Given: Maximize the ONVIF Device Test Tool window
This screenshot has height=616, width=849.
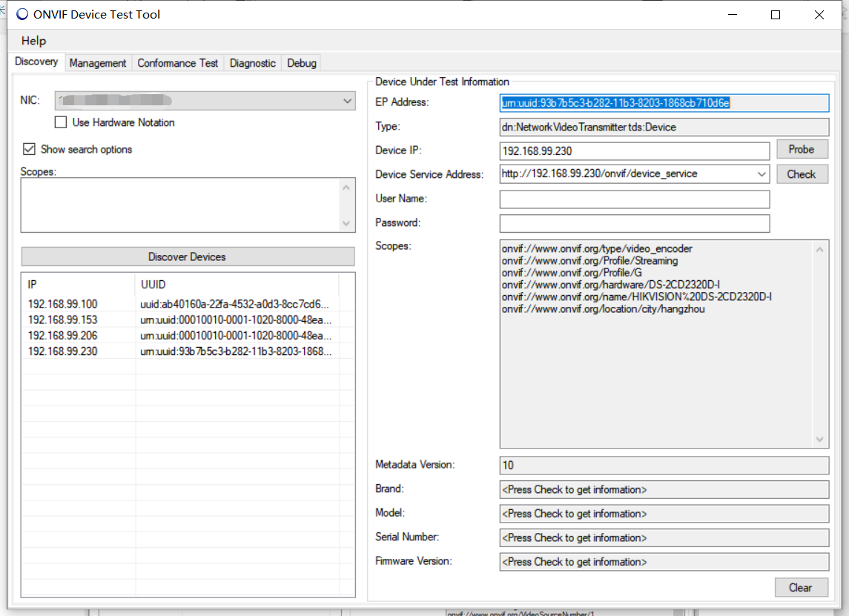Looking at the screenshot, I should point(776,15).
